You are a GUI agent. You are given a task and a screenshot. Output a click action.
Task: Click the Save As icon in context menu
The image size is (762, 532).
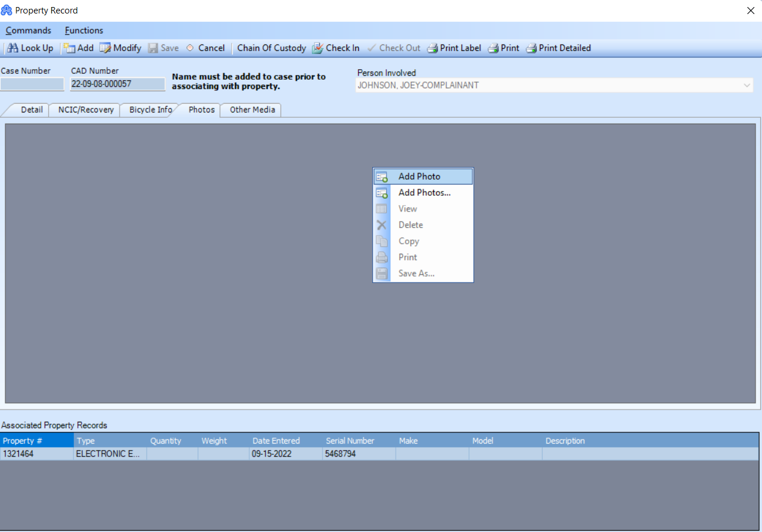click(x=382, y=273)
